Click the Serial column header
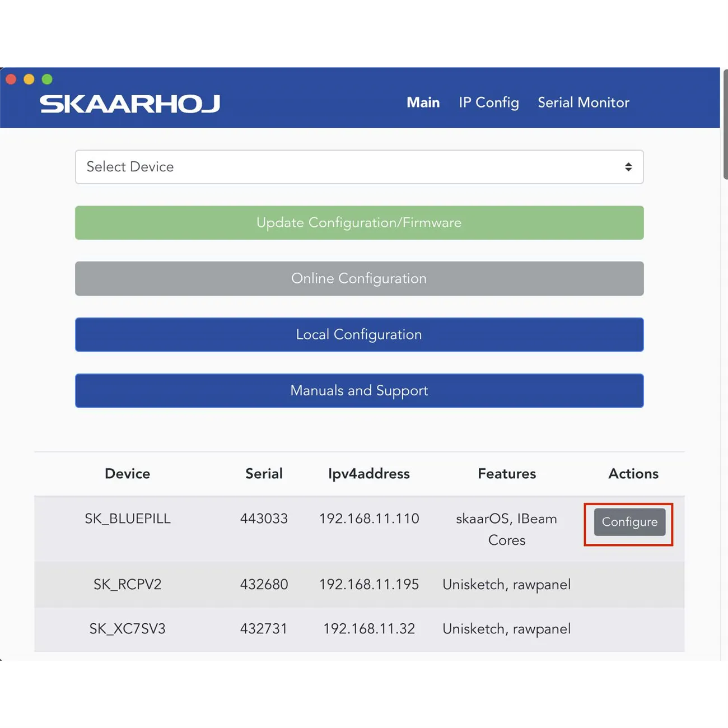 (264, 474)
